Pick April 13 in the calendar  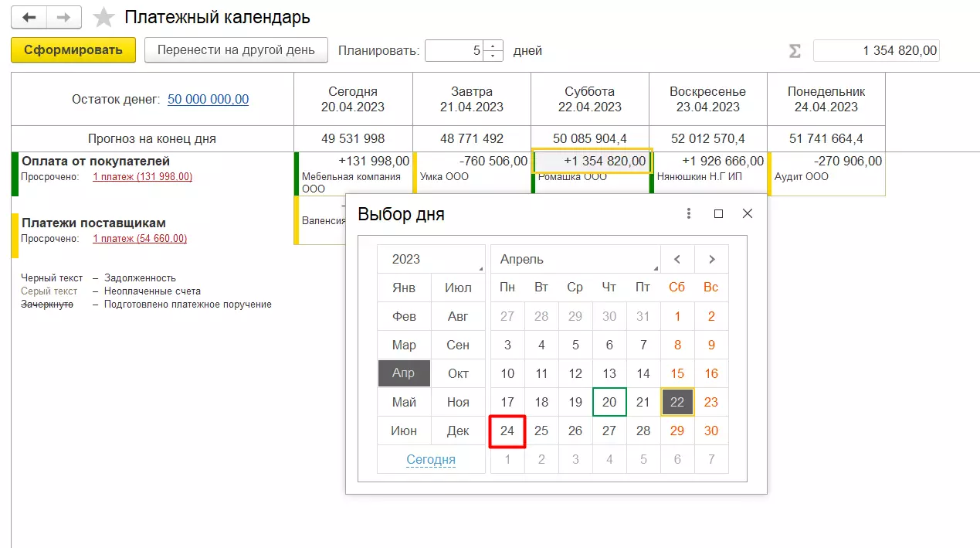(609, 373)
